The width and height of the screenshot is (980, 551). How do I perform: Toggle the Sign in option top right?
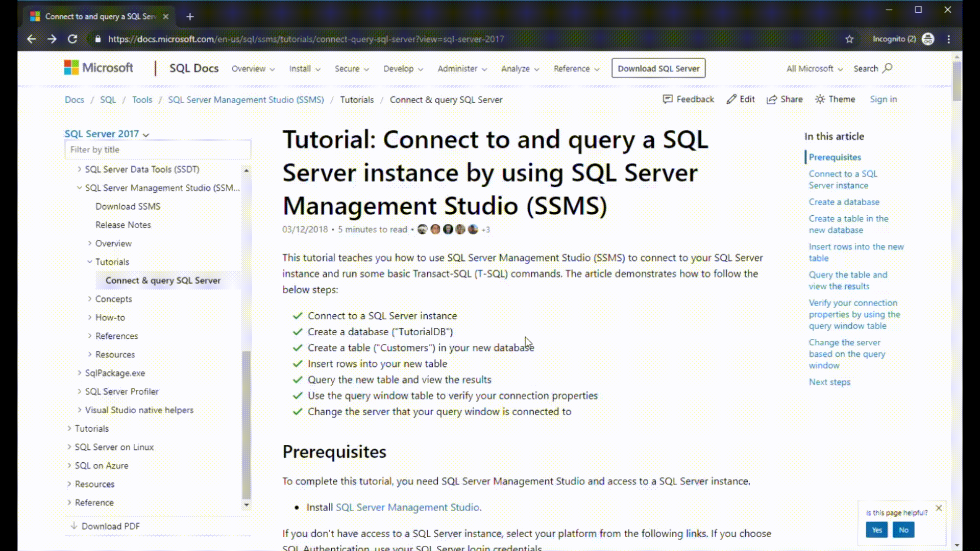coord(883,99)
